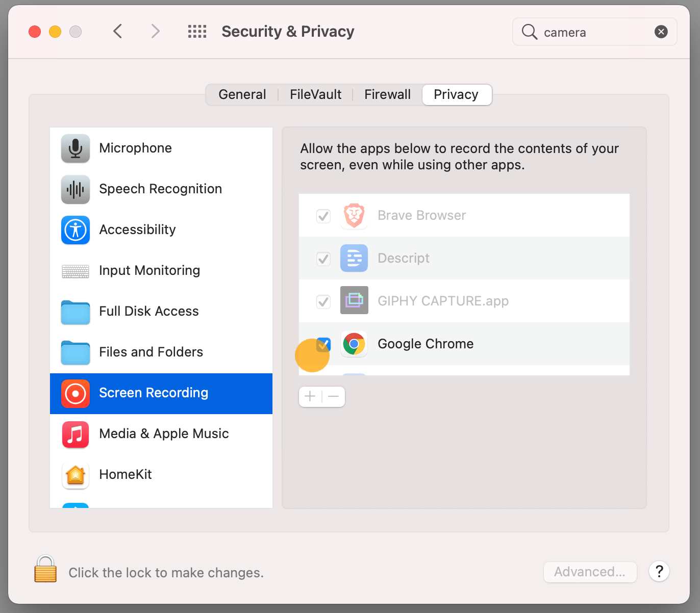Switch to the FileVault tab
The height and width of the screenshot is (613, 700).
315,94
